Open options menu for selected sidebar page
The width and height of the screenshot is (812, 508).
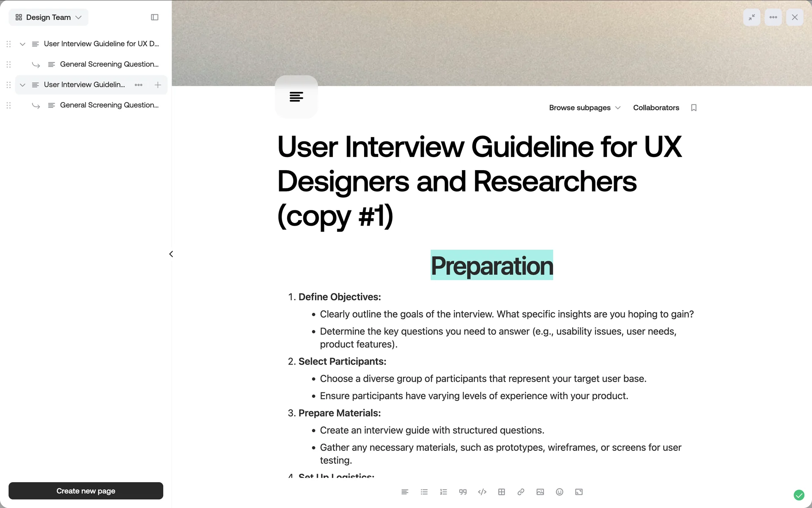(x=138, y=85)
